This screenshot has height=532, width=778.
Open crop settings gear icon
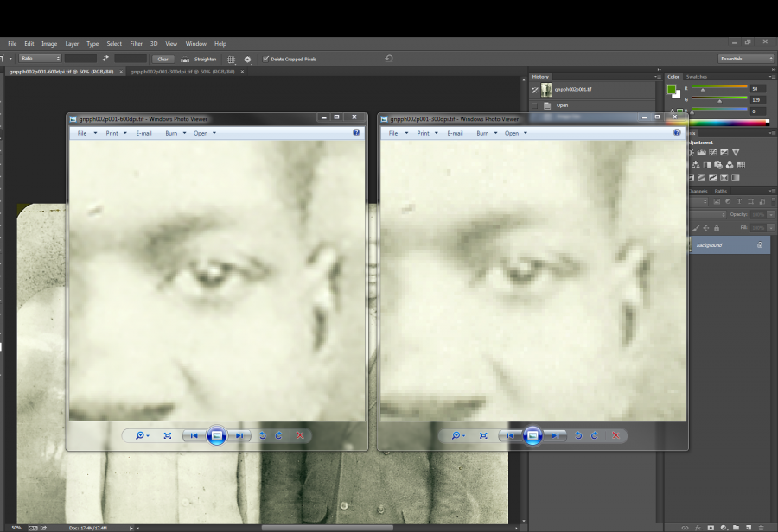(247, 59)
